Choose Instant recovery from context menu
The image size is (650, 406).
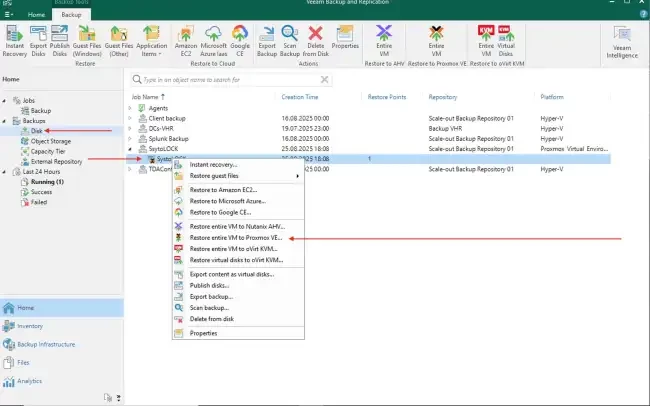(238, 165)
